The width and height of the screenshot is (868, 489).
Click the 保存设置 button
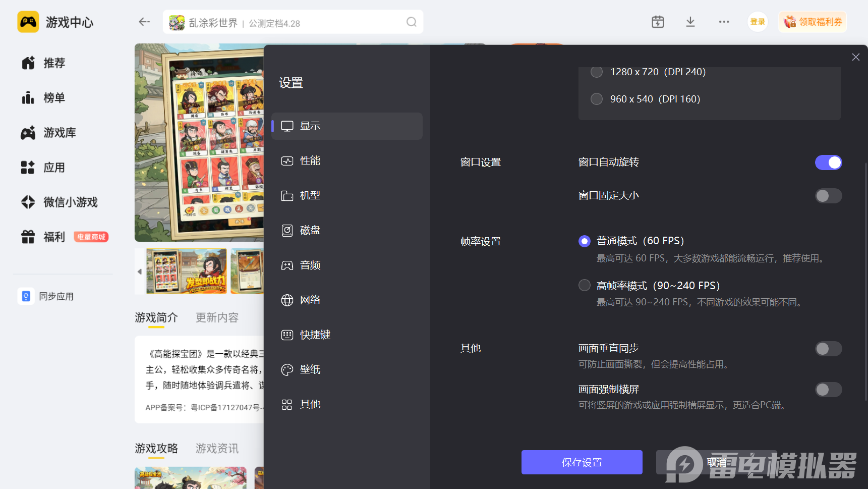[582, 462]
